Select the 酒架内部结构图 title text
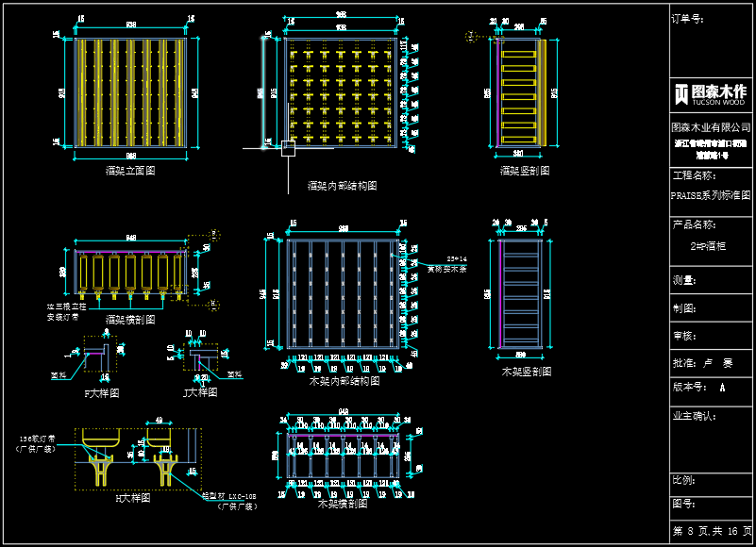Screen dimensions: 756x547 point(342,186)
